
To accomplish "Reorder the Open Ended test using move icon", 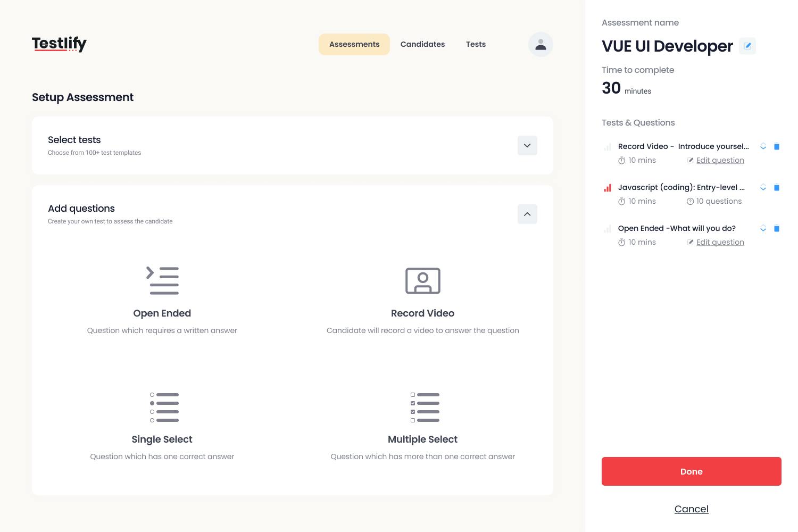I will (x=763, y=229).
